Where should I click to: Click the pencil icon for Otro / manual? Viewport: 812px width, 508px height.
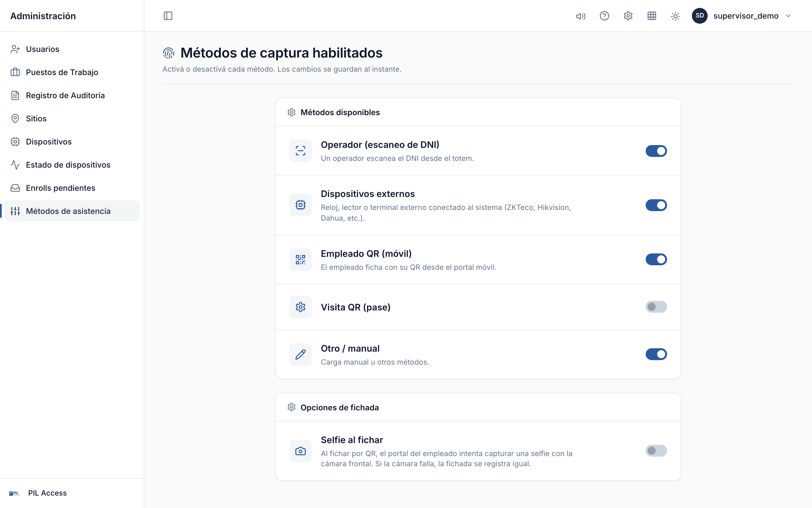(x=300, y=354)
